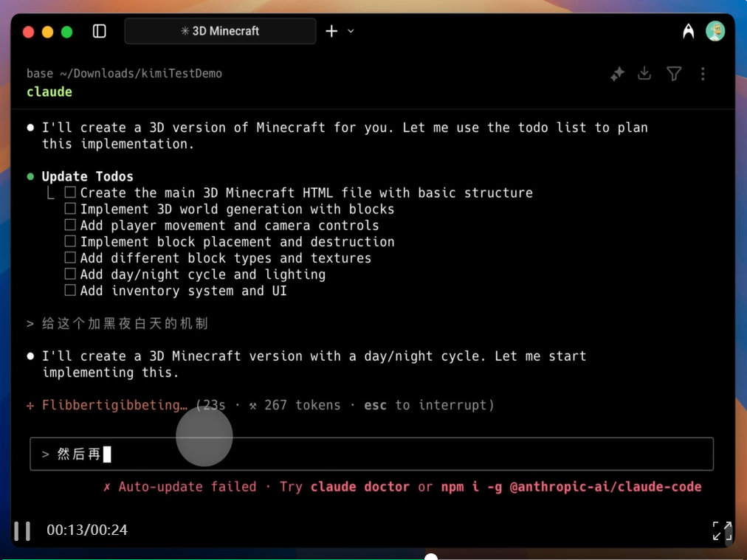This screenshot has height=560, width=747.
Task: Click the '267 tokens' counter text
Action: (303, 405)
